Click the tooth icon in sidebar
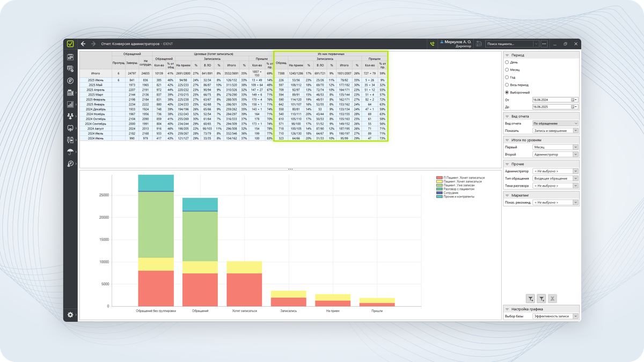Viewport: 644px width, 362px height. (x=70, y=128)
